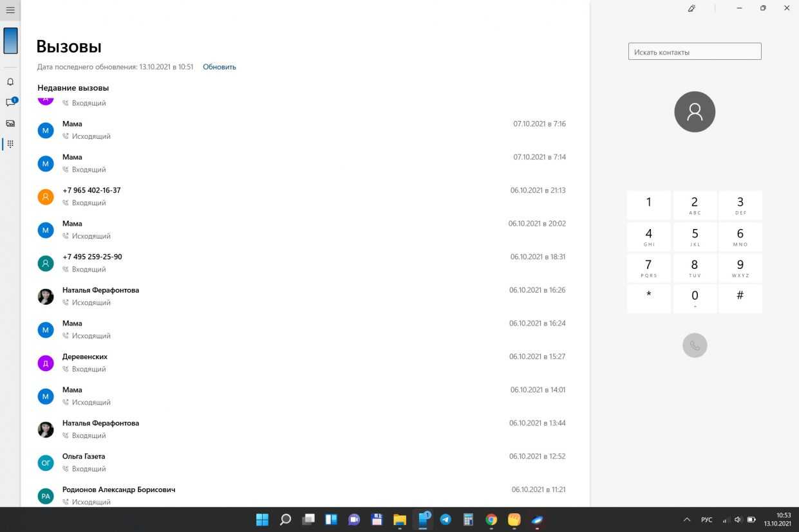Open Telegram from the taskbar
This screenshot has height=532, width=799.
(x=446, y=520)
